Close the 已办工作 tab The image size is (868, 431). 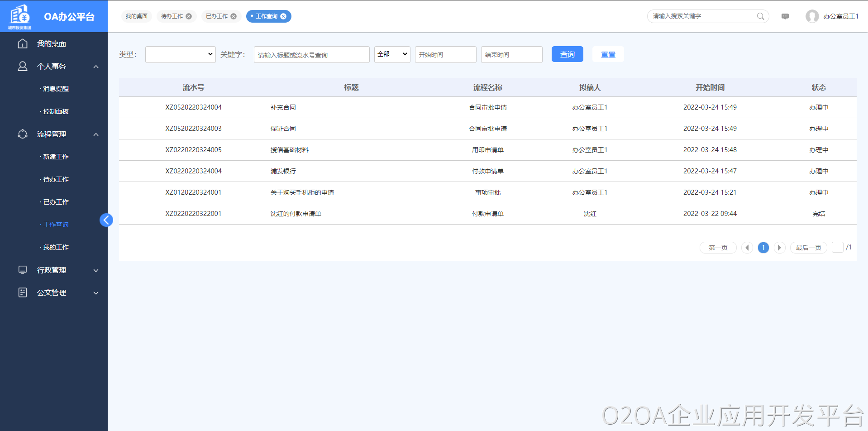pos(234,16)
